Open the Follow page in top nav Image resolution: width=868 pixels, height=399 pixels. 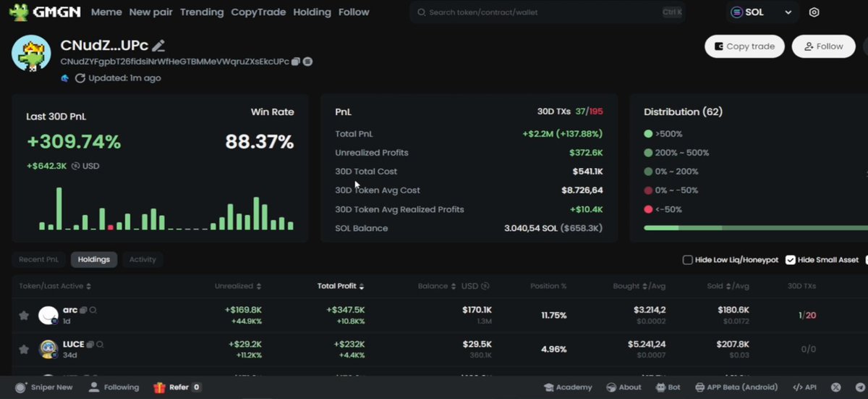click(x=354, y=12)
